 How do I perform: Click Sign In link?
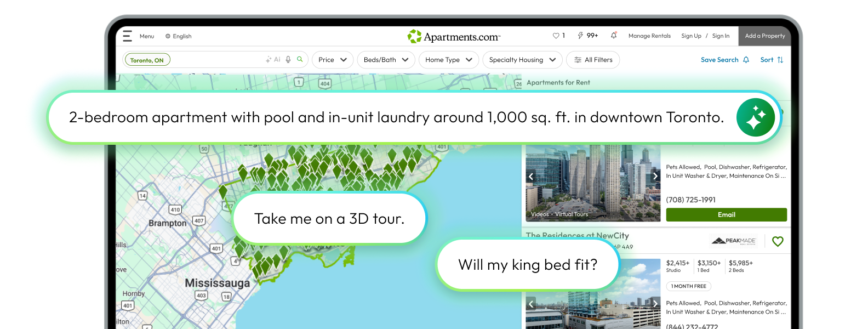[721, 36]
